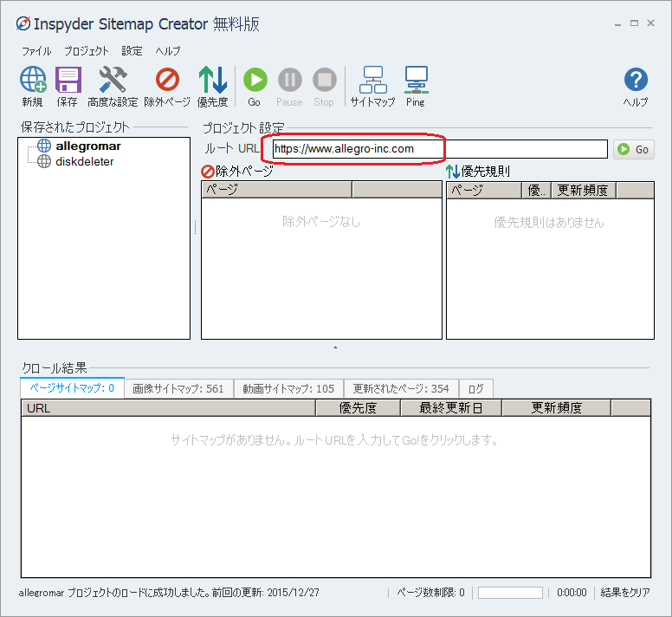
Task: Sort by 優先度 column in crawl results
Action: coord(358,408)
